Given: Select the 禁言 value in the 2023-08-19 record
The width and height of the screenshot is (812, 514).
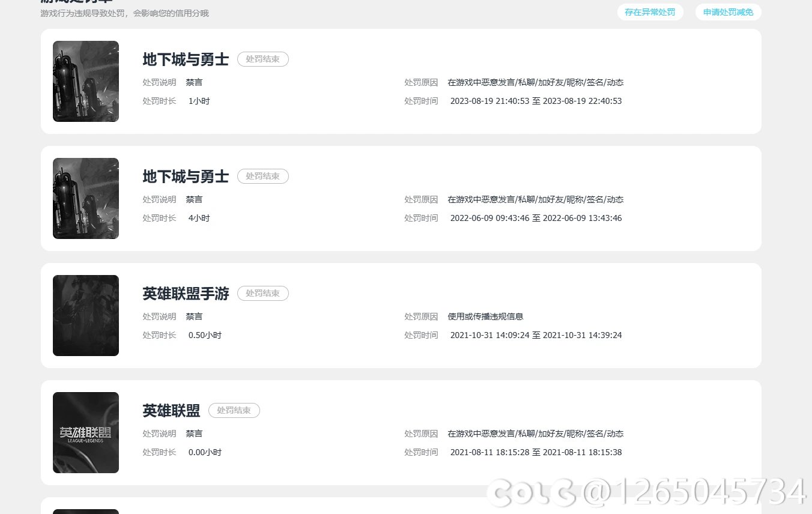Looking at the screenshot, I should pyautogui.click(x=194, y=82).
